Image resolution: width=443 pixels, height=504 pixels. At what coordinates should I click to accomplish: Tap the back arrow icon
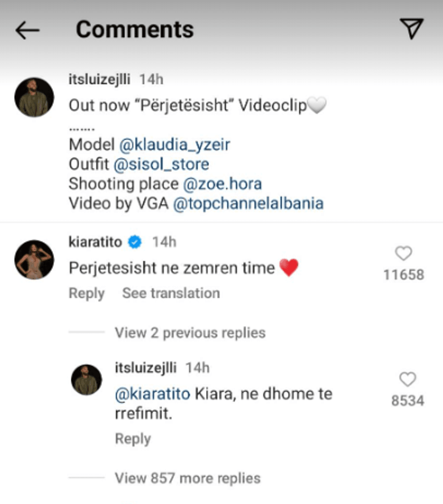click(28, 30)
